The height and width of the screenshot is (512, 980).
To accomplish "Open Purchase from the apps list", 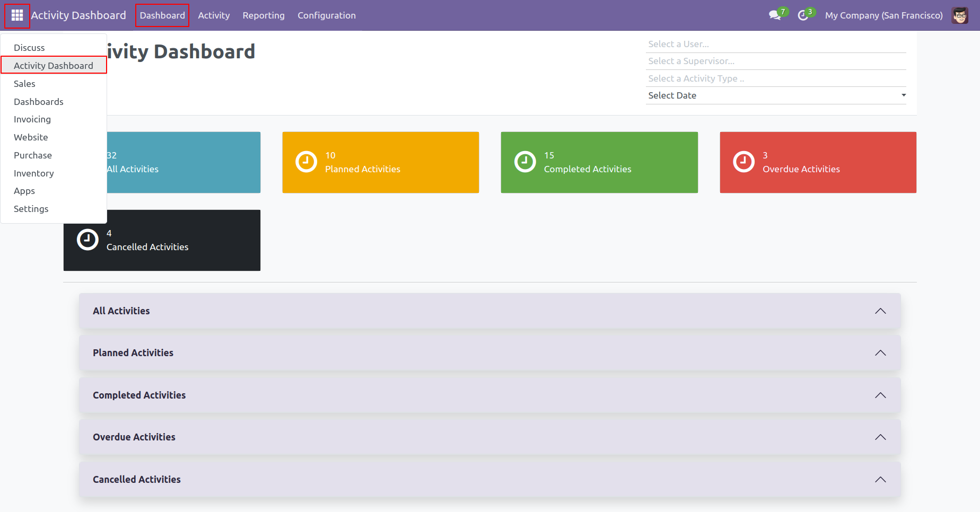I will pyautogui.click(x=54, y=155).
